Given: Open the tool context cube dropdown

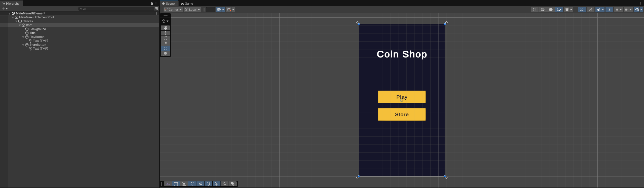Looking at the screenshot, I should [165, 21].
